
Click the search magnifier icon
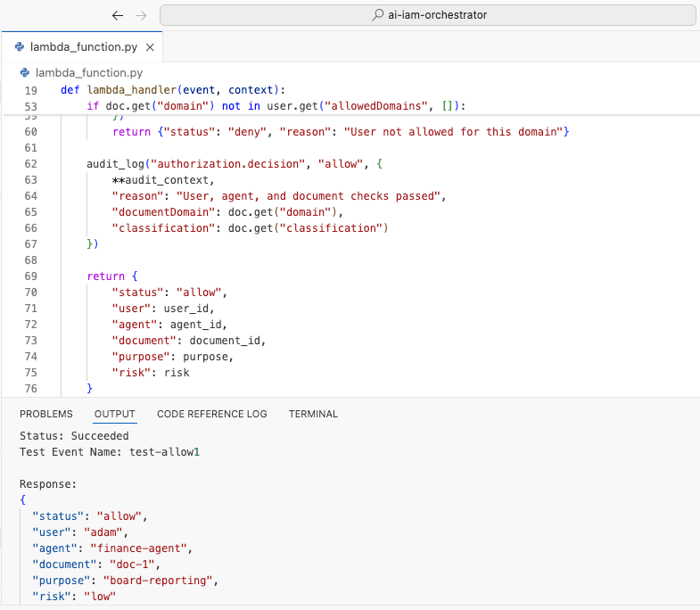point(378,15)
